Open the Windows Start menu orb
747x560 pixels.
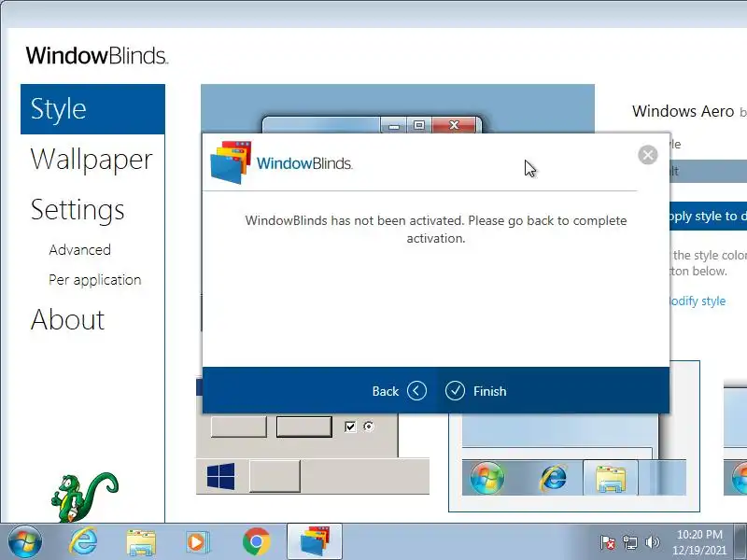25,542
